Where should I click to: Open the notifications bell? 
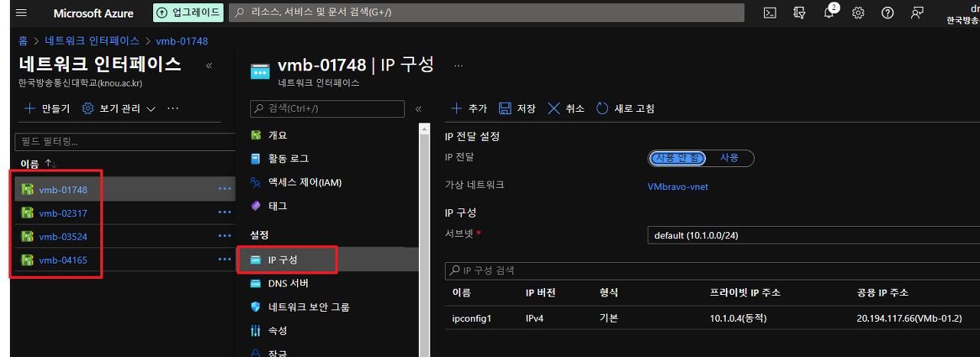pos(829,13)
